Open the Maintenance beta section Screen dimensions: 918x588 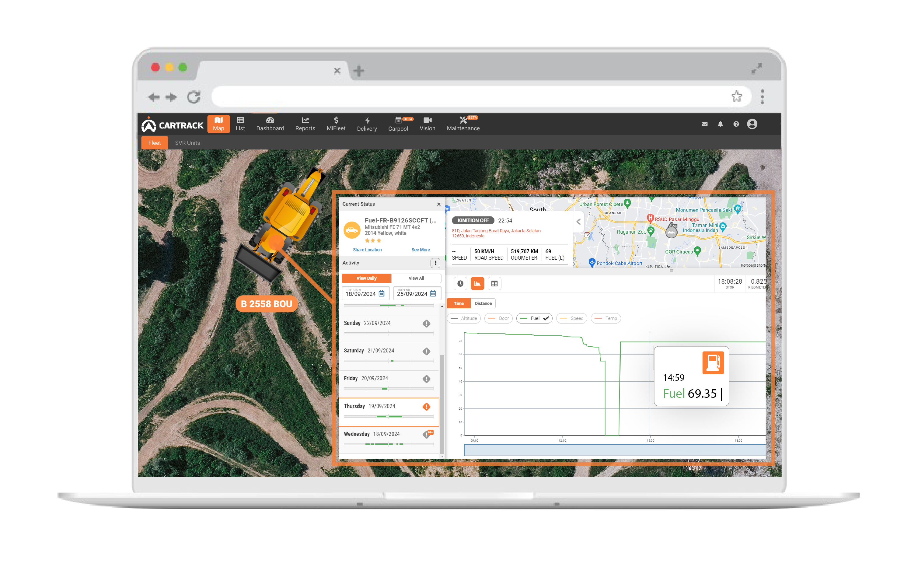pos(463,124)
